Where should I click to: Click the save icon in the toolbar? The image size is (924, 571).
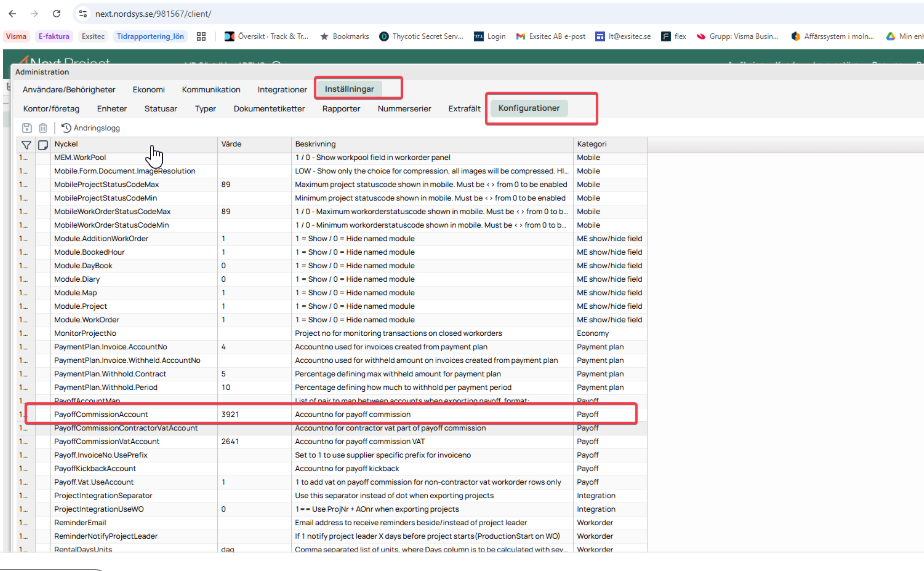point(27,128)
